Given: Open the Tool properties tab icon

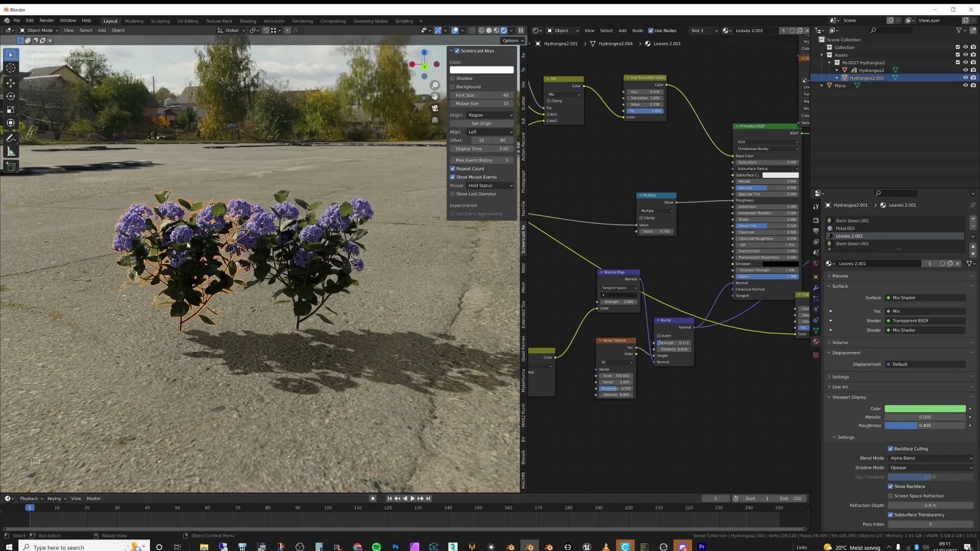Looking at the screenshot, I should tap(816, 206).
